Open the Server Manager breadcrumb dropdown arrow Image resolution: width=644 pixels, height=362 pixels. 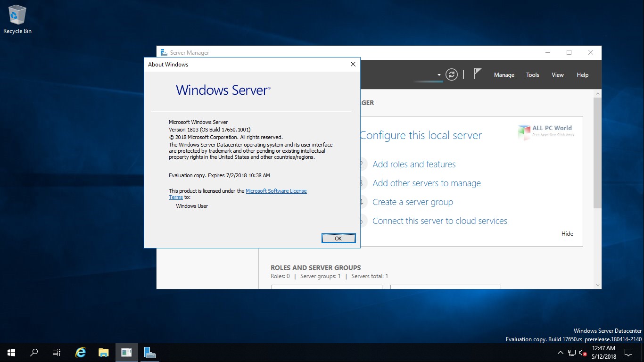click(x=439, y=75)
